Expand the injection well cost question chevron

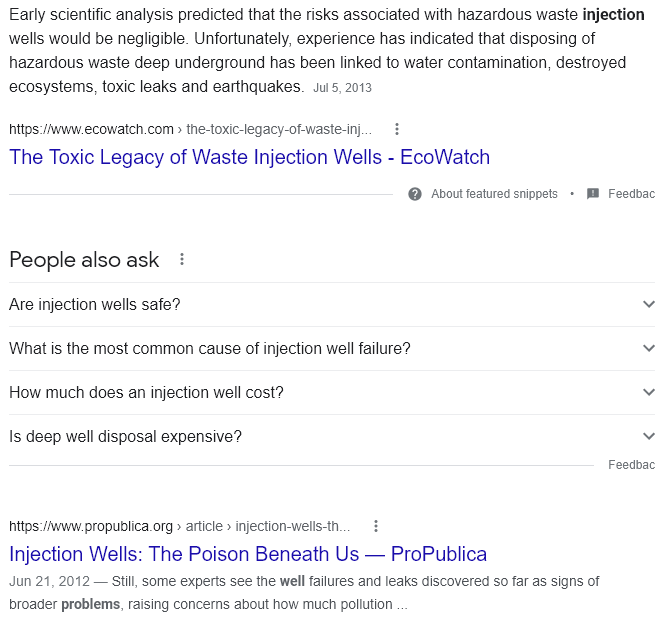click(x=648, y=392)
